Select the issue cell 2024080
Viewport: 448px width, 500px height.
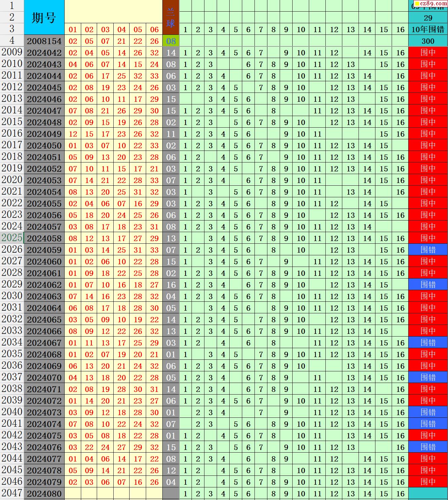[44, 493]
